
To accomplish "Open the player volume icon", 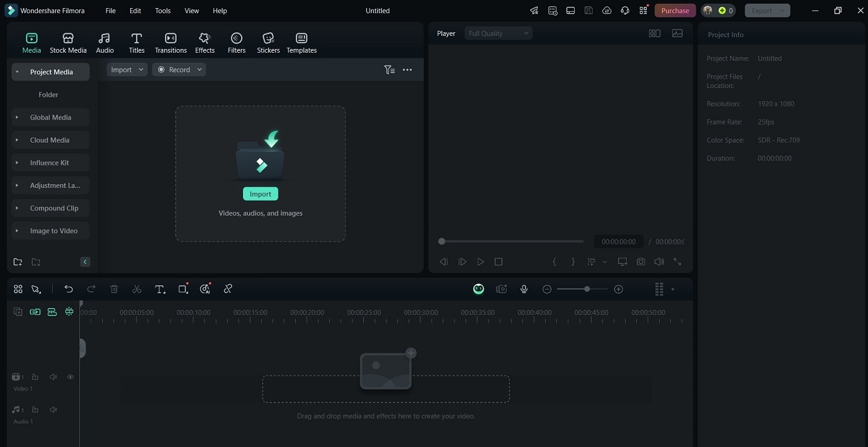I will click(x=659, y=262).
